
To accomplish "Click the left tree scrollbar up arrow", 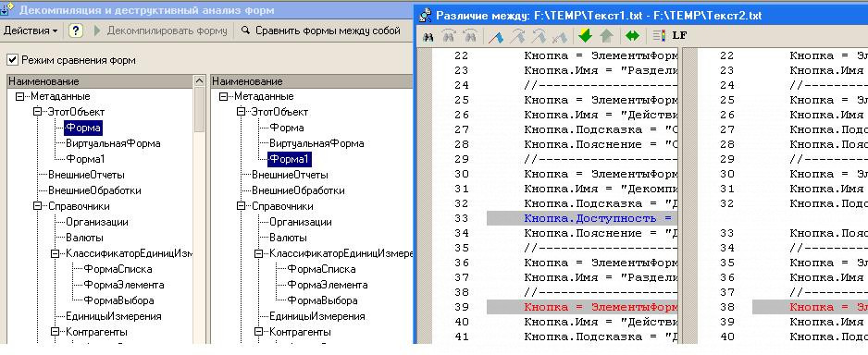I will [x=200, y=81].
